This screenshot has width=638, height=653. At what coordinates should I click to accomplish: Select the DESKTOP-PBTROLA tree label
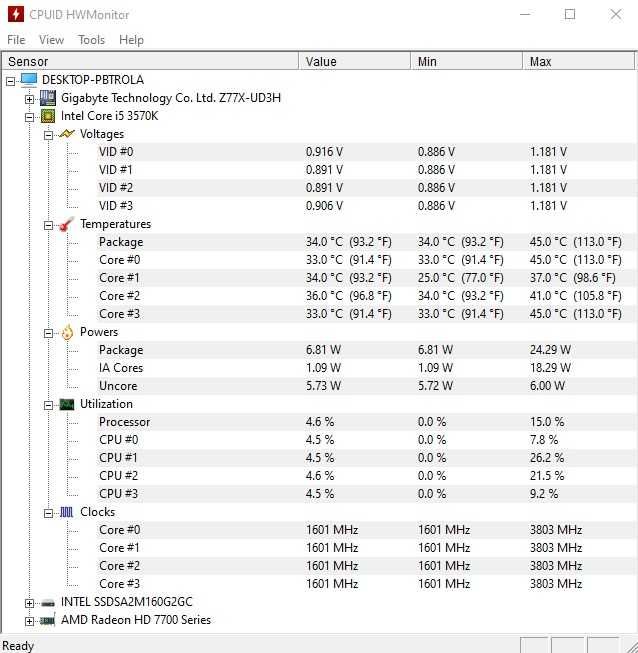point(93,80)
